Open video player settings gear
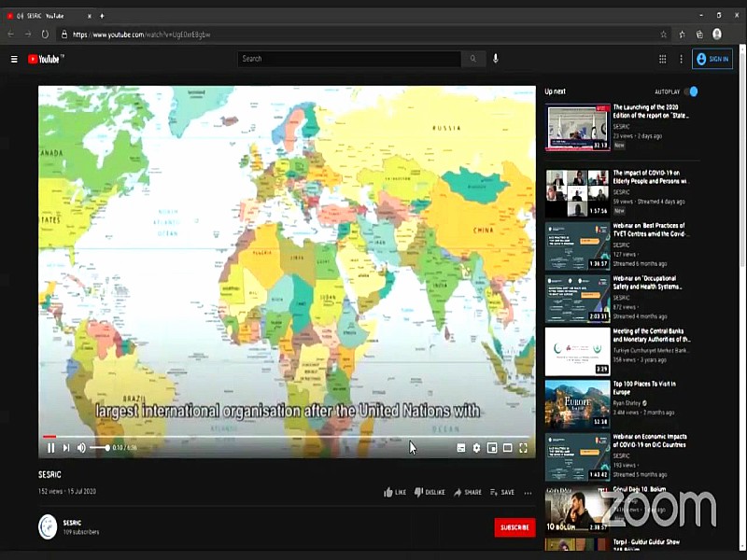 (x=476, y=448)
